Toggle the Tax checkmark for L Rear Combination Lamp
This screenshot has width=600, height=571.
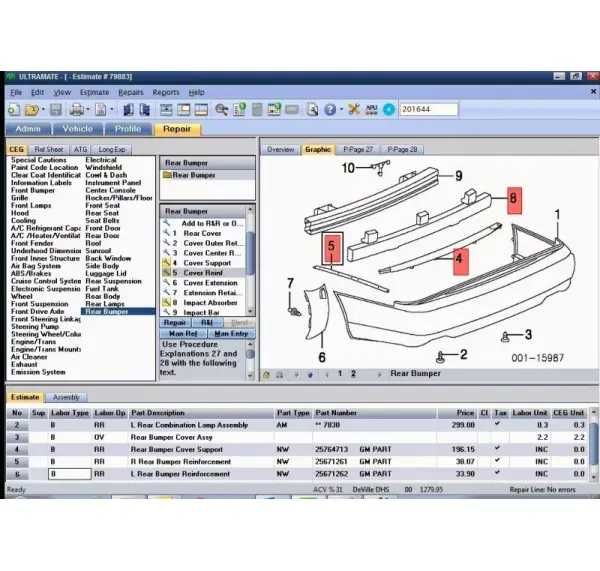[x=497, y=423]
